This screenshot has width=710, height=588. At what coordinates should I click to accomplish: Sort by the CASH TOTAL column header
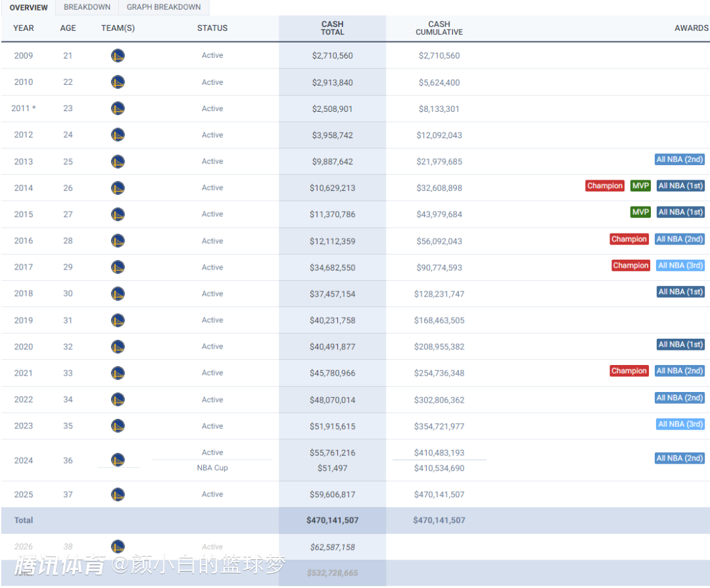(x=333, y=28)
